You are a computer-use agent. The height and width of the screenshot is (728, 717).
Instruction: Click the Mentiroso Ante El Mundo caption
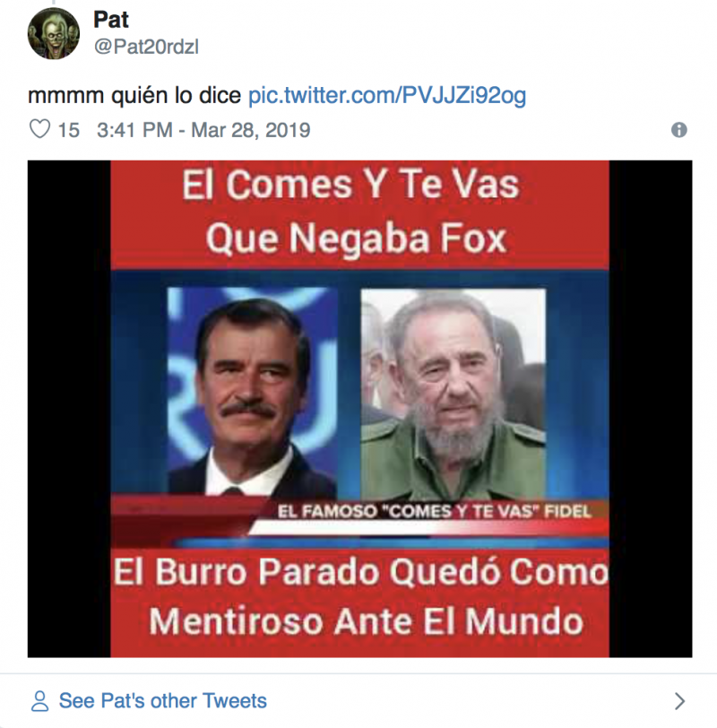click(x=366, y=621)
